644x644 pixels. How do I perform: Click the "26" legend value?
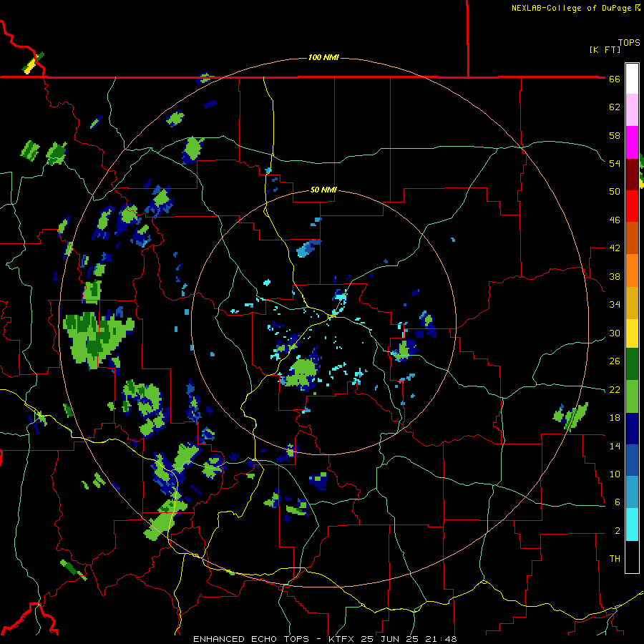coord(615,361)
